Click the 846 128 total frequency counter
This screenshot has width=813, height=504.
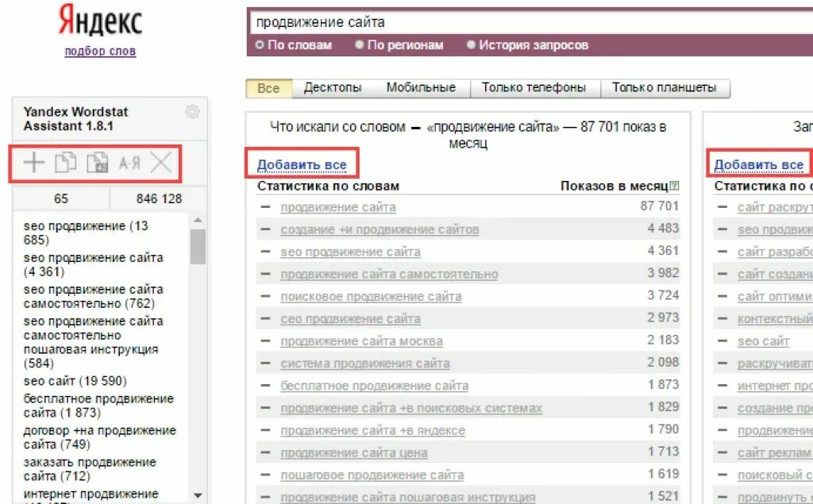pos(159,198)
